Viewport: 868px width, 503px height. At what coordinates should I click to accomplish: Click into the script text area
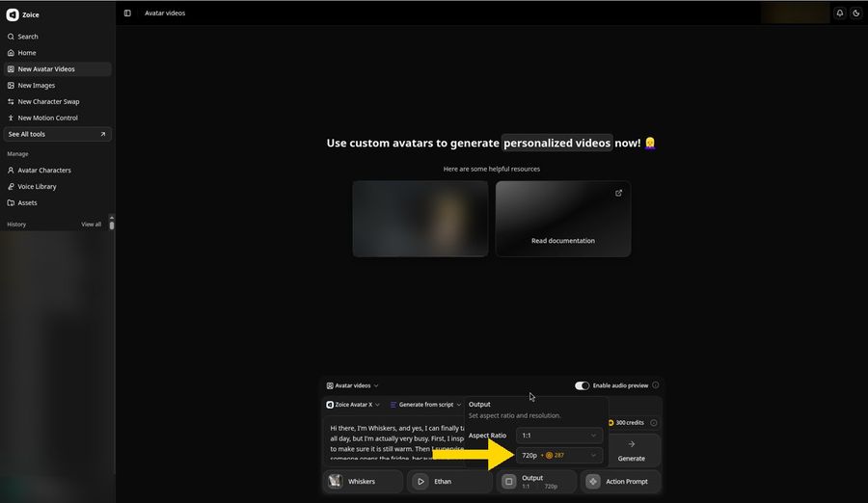tap(394, 441)
